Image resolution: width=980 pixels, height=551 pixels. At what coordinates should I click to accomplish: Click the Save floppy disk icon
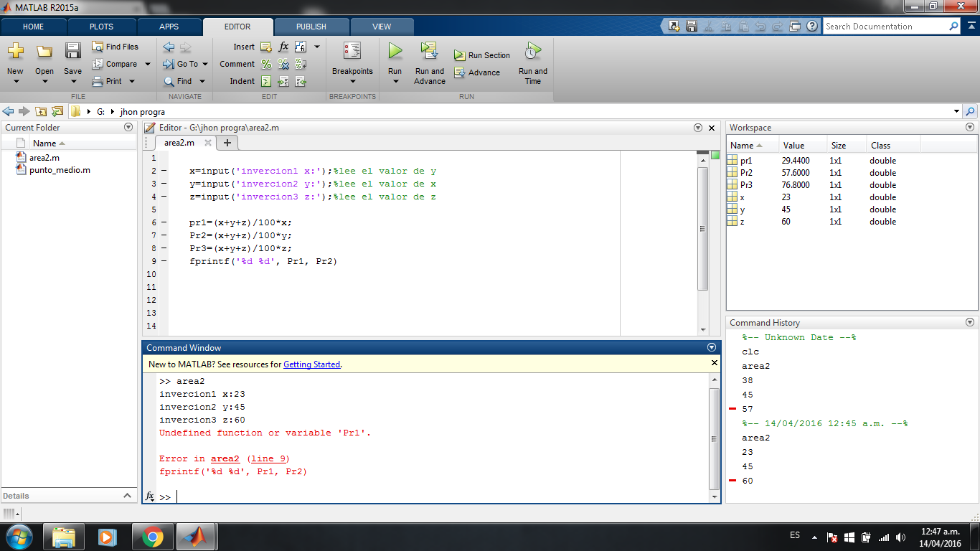click(x=72, y=51)
